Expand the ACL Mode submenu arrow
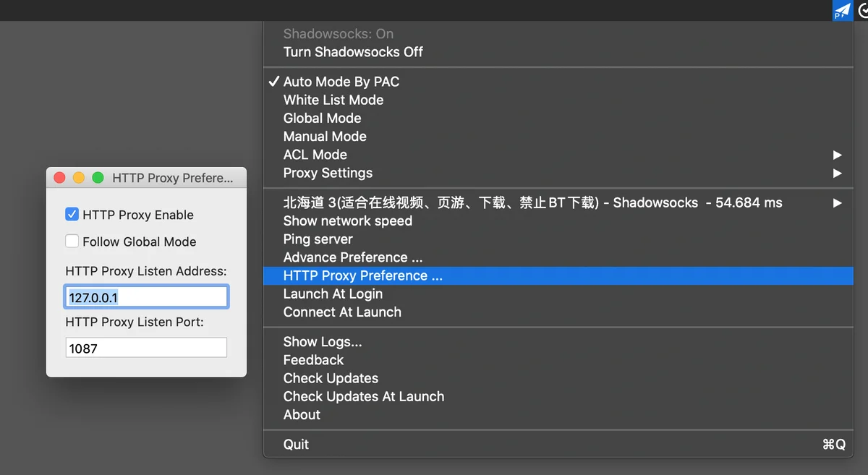 pos(837,155)
